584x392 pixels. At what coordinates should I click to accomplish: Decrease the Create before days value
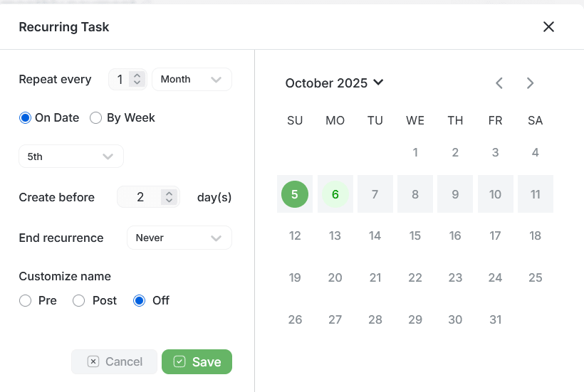(169, 201)
